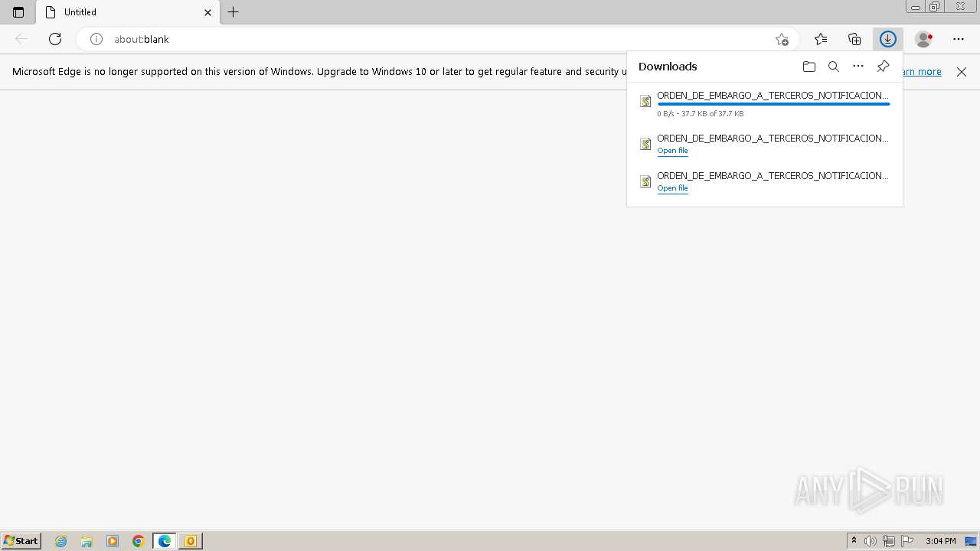This screenshot has width=980, height=551.
Task: Dismiss the Edge unsupported notification bar
Action: tap(962, 72)
